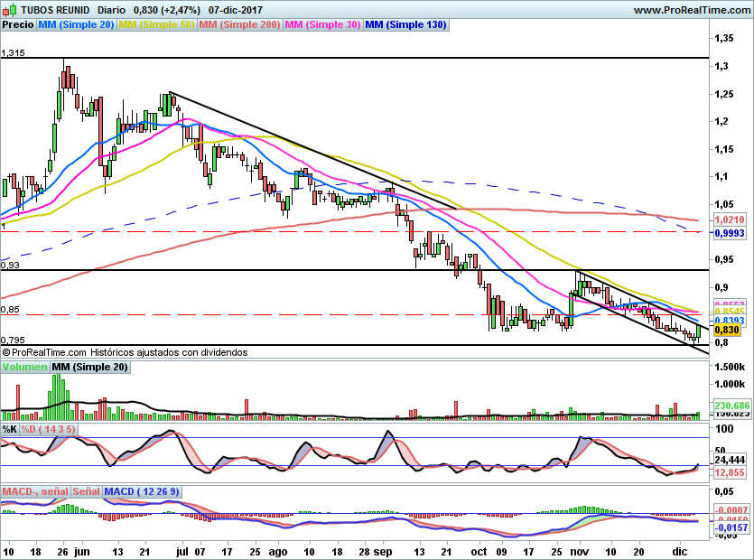This screenshot has width=754, height=560.
Task: Click the Diario timeframe label in header
Action: pos(111,10)
